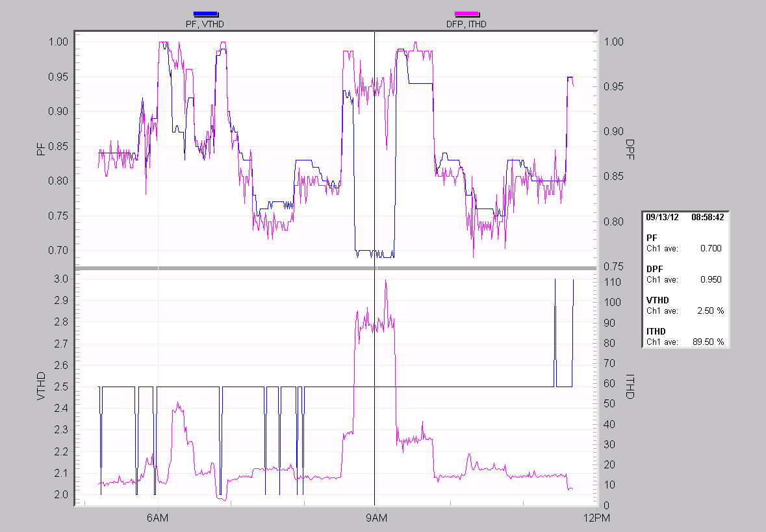766x532 pixels.
Task: Click the 09/13/12 date in the readout box
Action: pyautogui.click(x=663, y=218)
